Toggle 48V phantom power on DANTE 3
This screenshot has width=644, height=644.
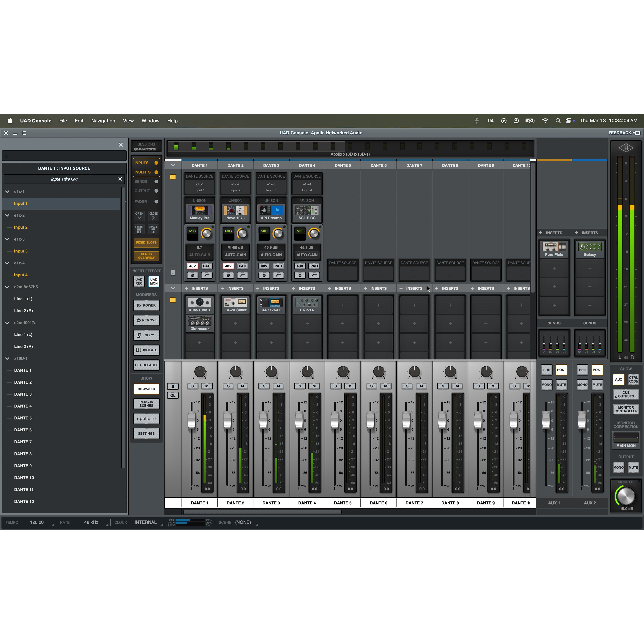tap(264, 266)
